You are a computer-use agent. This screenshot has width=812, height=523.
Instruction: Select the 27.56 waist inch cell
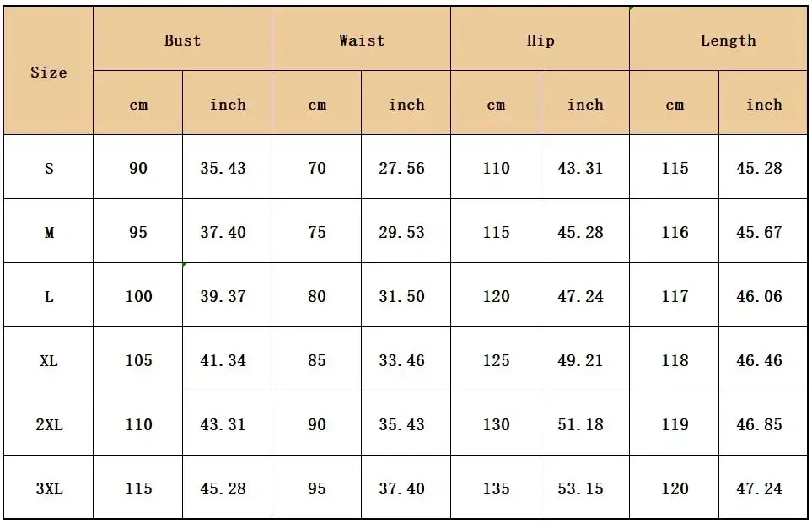[406, 167]
